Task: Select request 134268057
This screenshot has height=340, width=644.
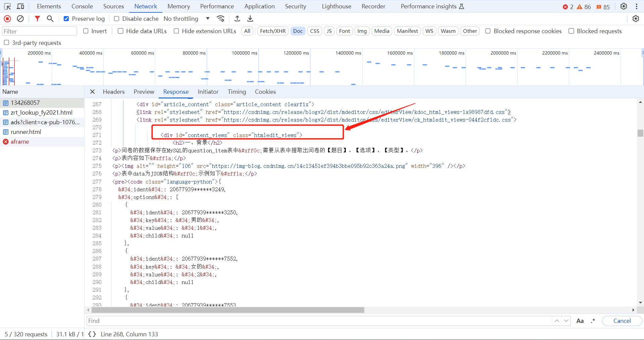Action: pyautogui.click(x=42, y=103)
